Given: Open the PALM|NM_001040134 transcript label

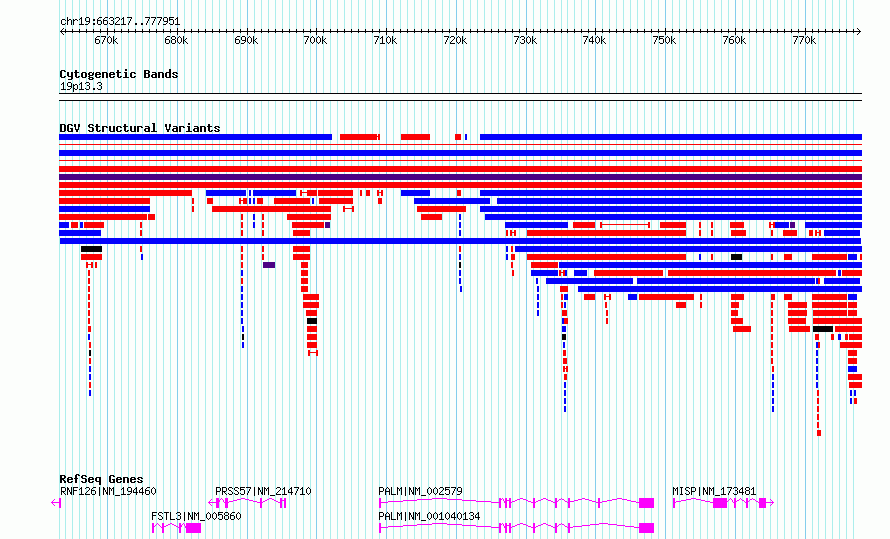Looking at the screenshot, I should pos(429,516).
